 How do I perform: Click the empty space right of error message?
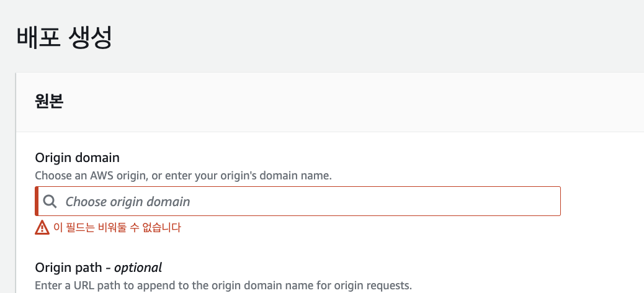[x=372, y=228]
